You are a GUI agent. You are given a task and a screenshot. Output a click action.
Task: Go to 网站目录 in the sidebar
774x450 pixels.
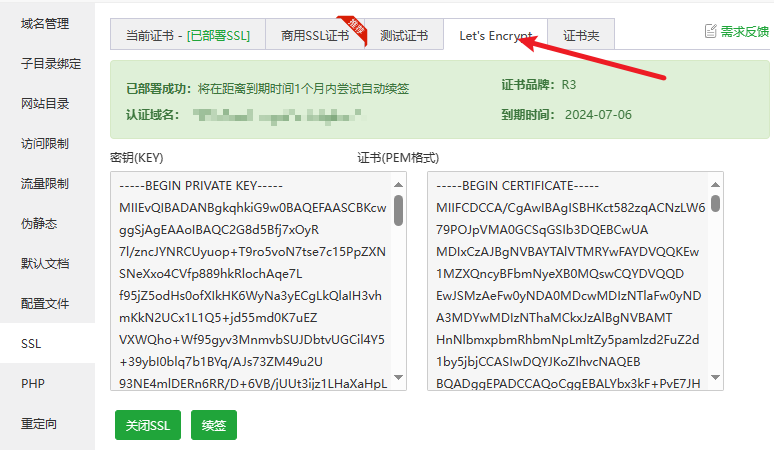(x=45, y=103)
